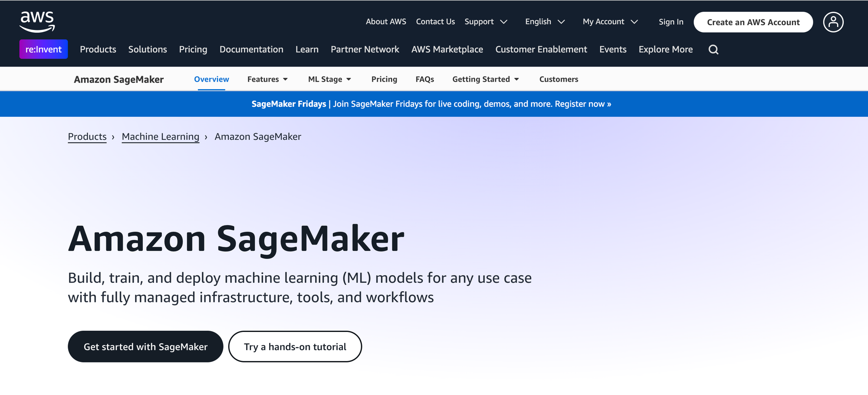Click the AWS logo
This screenshot has width=868, height=395.
37,21
